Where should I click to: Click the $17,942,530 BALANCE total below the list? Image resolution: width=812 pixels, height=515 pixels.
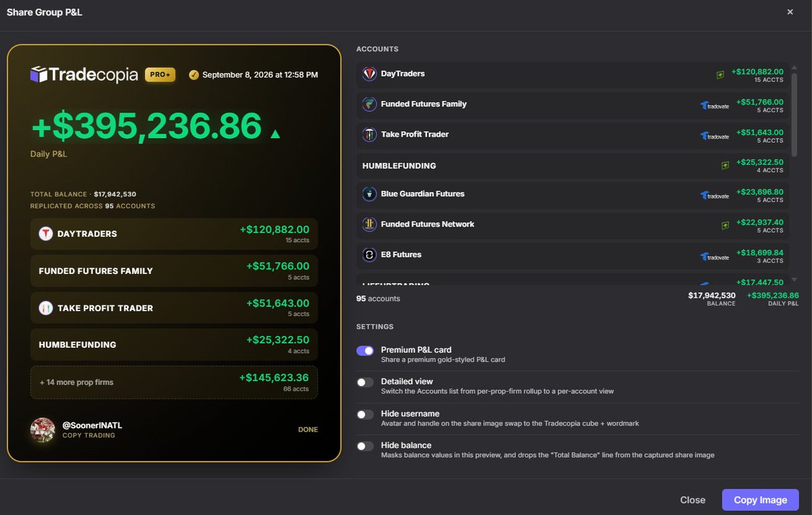point(712,296)
